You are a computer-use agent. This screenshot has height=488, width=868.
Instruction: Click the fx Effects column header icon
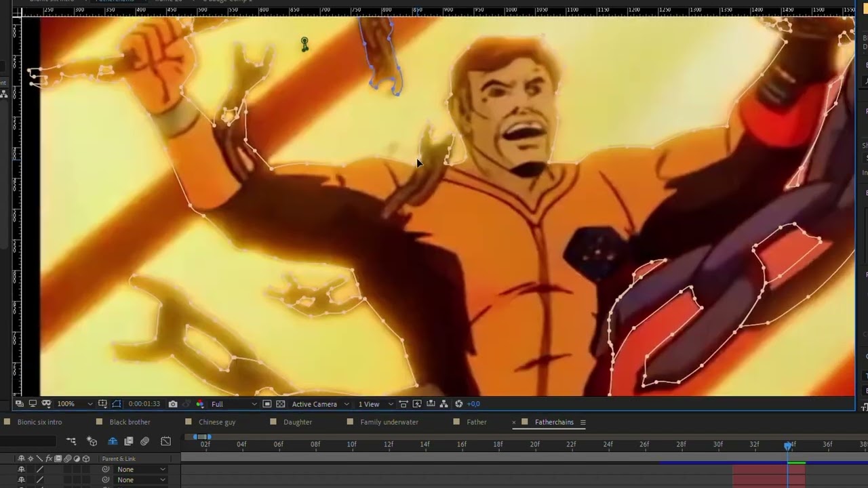49,459
